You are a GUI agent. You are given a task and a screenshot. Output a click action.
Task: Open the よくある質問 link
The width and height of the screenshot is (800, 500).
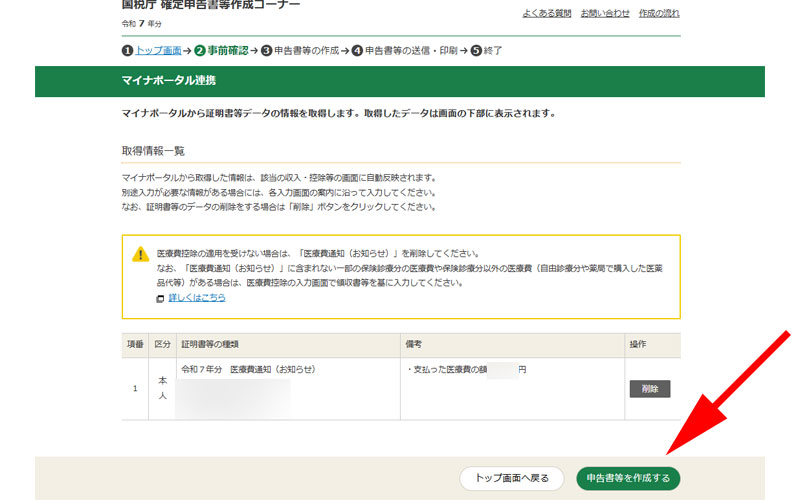tap(546, 13)
